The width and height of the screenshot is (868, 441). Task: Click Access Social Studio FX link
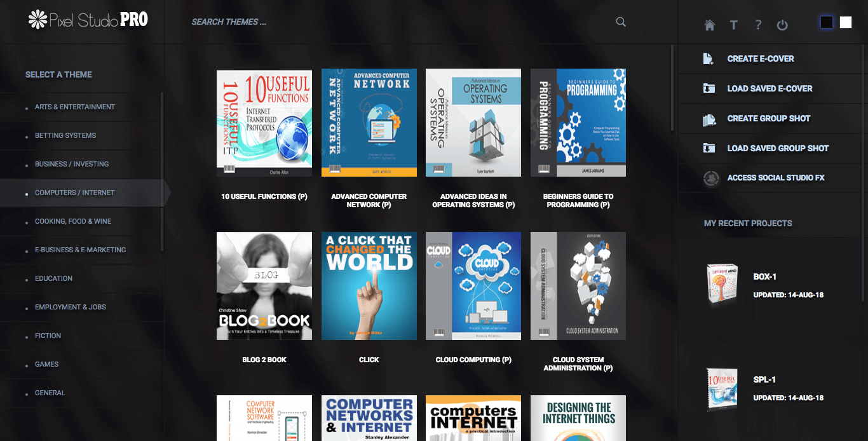point(776,178)
